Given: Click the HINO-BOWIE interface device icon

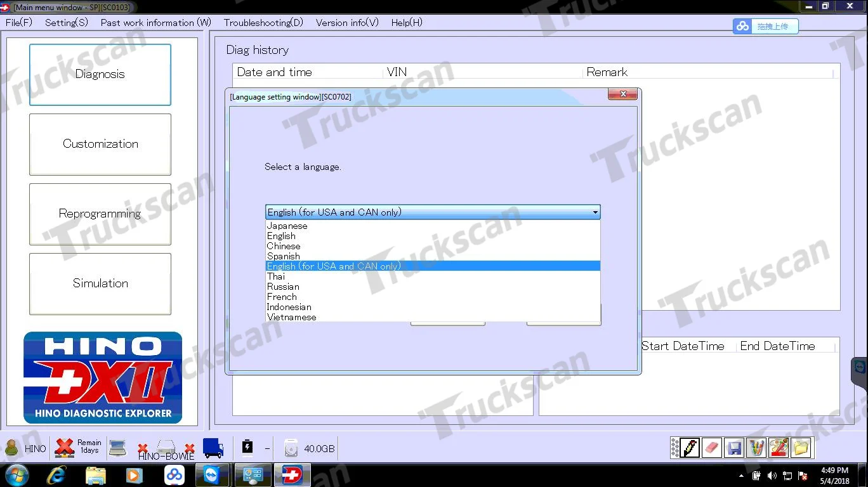Looking at the screenshot, I should pyautogui.click(x=166, y=449).
